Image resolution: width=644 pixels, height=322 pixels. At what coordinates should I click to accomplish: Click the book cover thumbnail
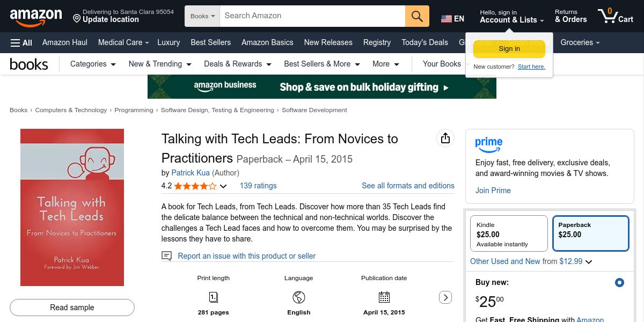point(72,207)
